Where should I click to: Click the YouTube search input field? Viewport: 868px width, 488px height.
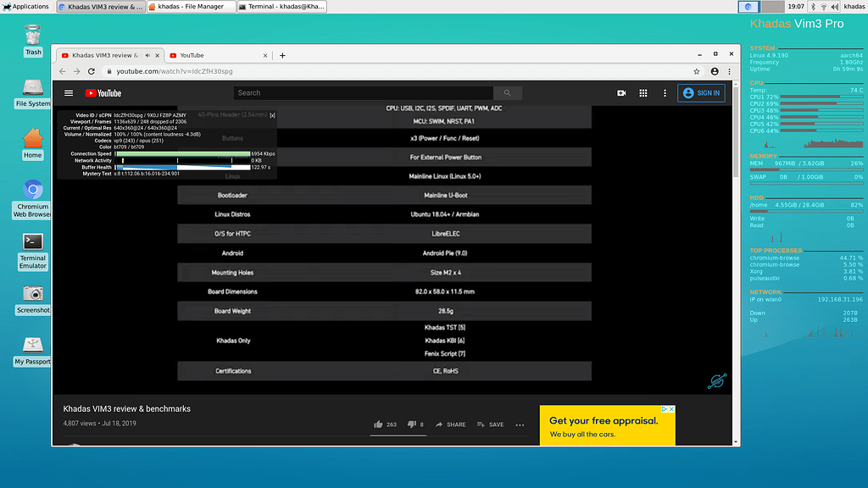(363, 93)
